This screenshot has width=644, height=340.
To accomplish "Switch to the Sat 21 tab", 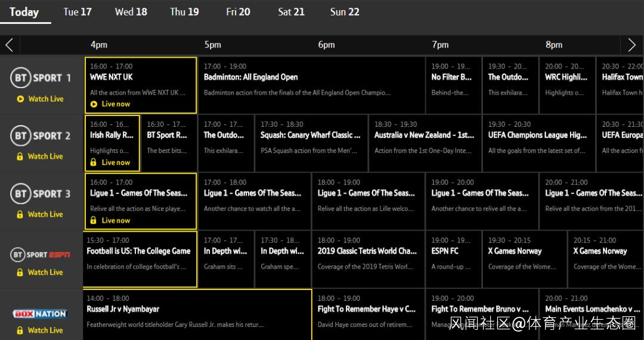I will pos(291,13).
